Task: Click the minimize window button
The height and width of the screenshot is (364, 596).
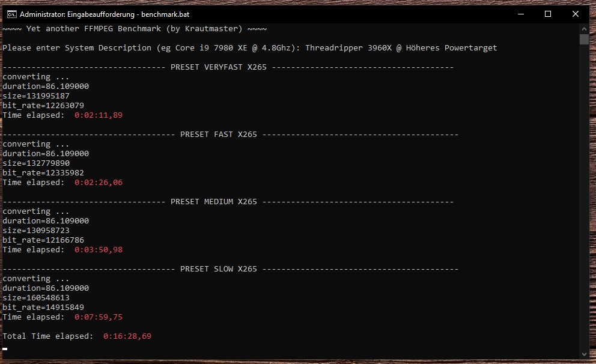Action: point(520,13)
